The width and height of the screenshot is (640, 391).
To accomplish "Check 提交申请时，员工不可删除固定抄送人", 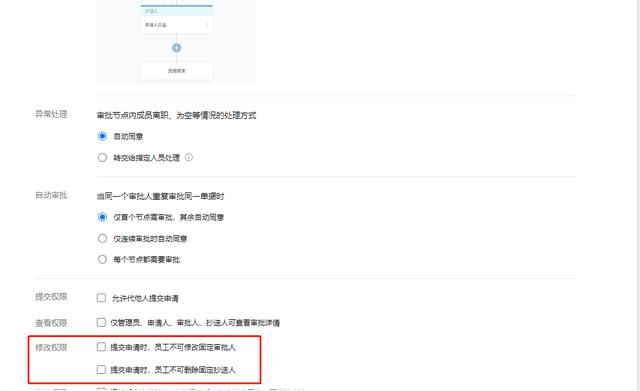I will [101, 369].
